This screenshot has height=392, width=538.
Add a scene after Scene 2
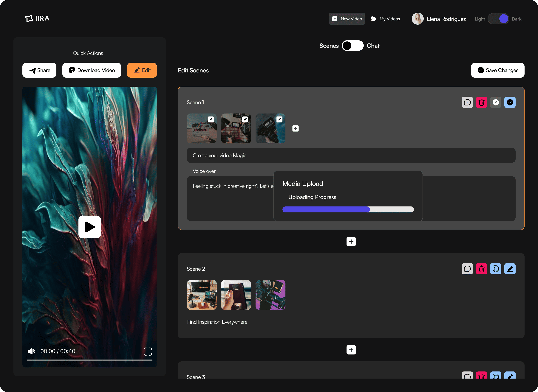(x=351, y=350)
